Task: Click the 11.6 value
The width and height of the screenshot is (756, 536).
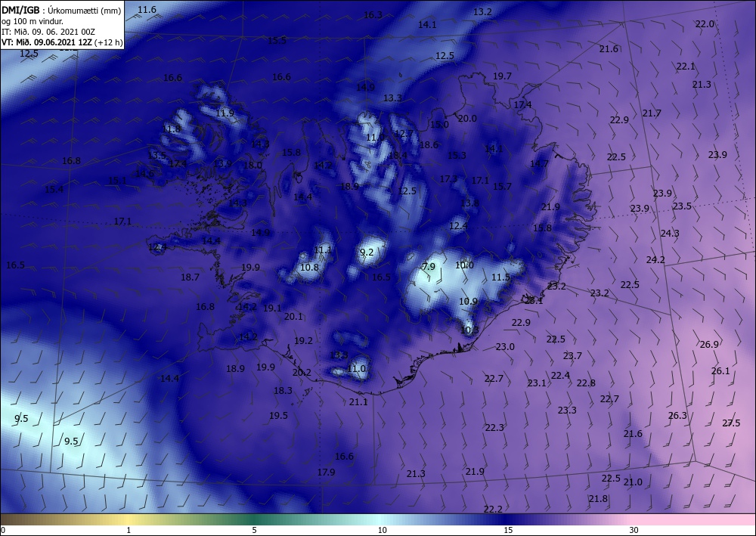Action: pos(147,10)
